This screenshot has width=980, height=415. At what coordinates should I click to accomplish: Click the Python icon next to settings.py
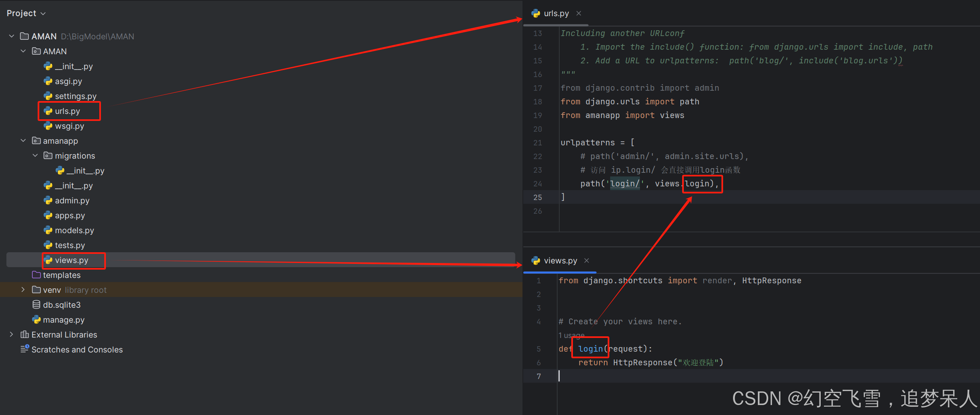(48, 96)
